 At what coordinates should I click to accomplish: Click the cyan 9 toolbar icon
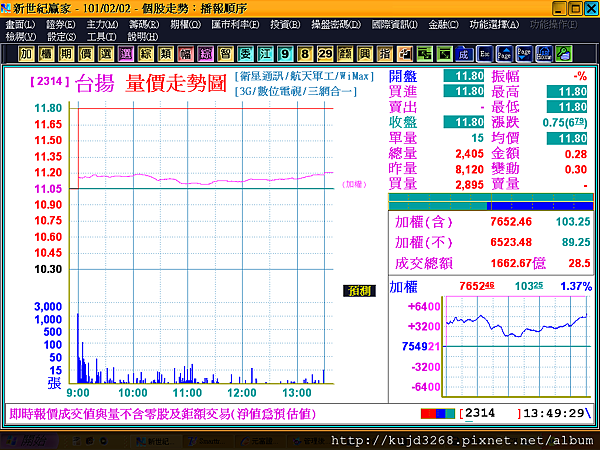coord(285,54)
